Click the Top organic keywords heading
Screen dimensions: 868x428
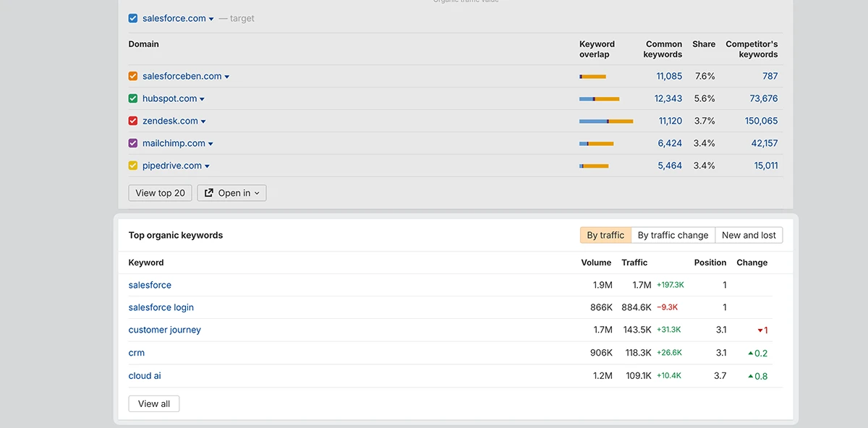(176, 235)
